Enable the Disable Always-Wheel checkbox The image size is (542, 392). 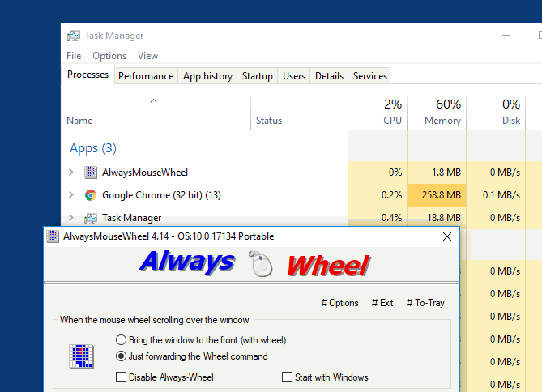click(121, 377)
